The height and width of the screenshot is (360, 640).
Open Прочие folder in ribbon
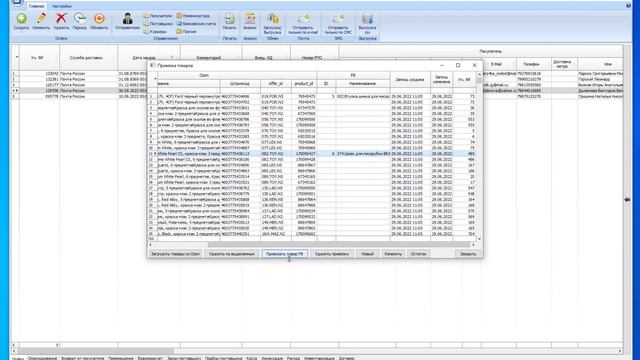coord(187,31)
